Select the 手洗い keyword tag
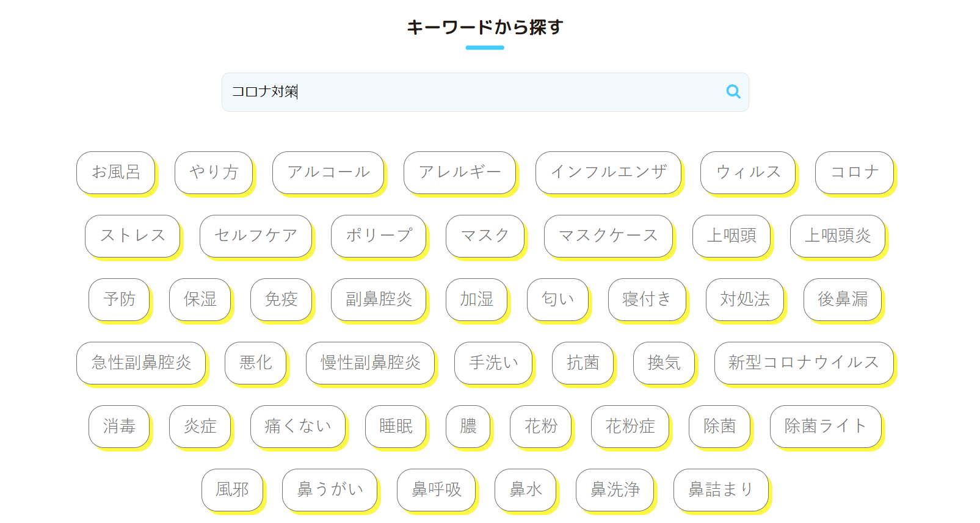The height and width of the screenshot is (523, 980). click(x=493, y=363)
